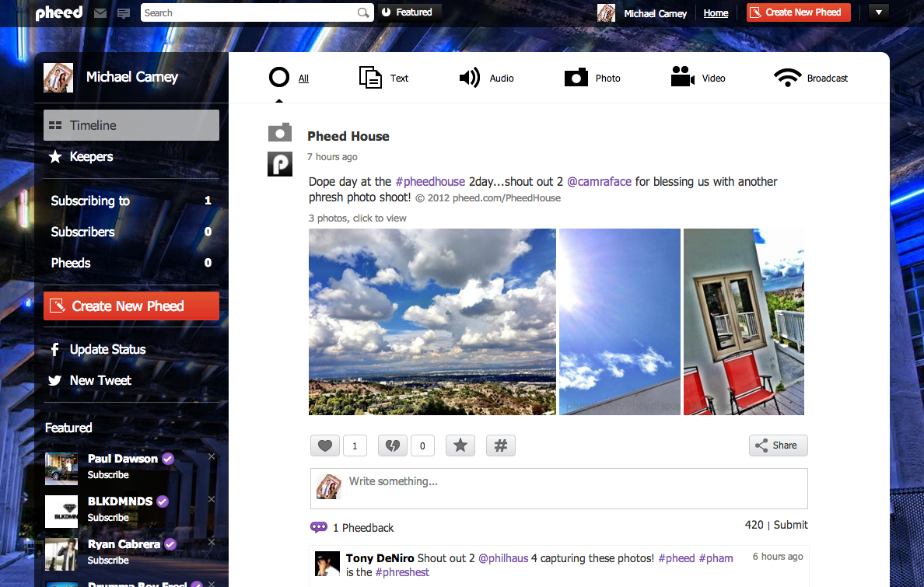
Task: Open Ryan Cabrera featured profile
Action: tap(124, 544)
